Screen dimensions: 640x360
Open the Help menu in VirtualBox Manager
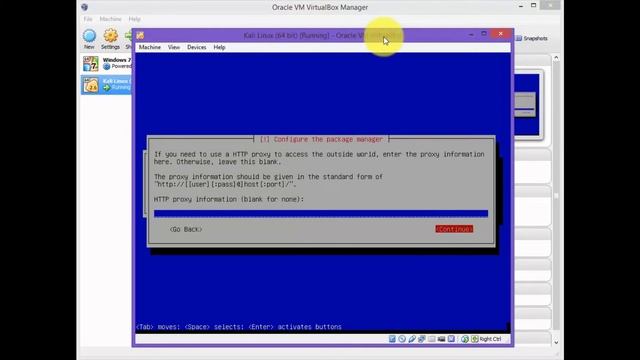(x=135, y=19)
